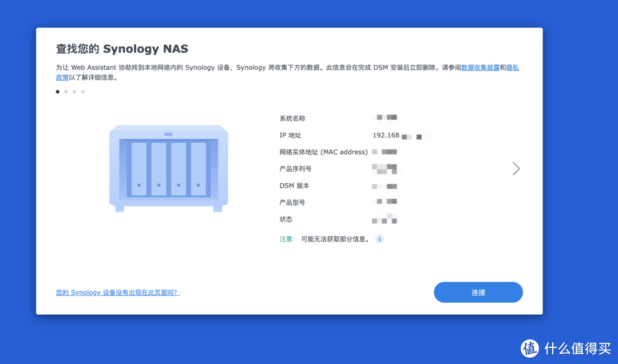Viewport: 618px width, 364px height.
Task: Click the 查找您的 Synology NAS heading
Action: (x=122, y=49)
